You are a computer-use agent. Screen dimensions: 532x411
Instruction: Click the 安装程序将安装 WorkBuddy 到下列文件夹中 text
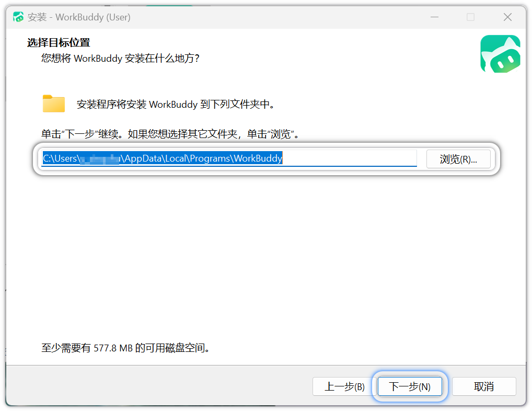point(176,104)
